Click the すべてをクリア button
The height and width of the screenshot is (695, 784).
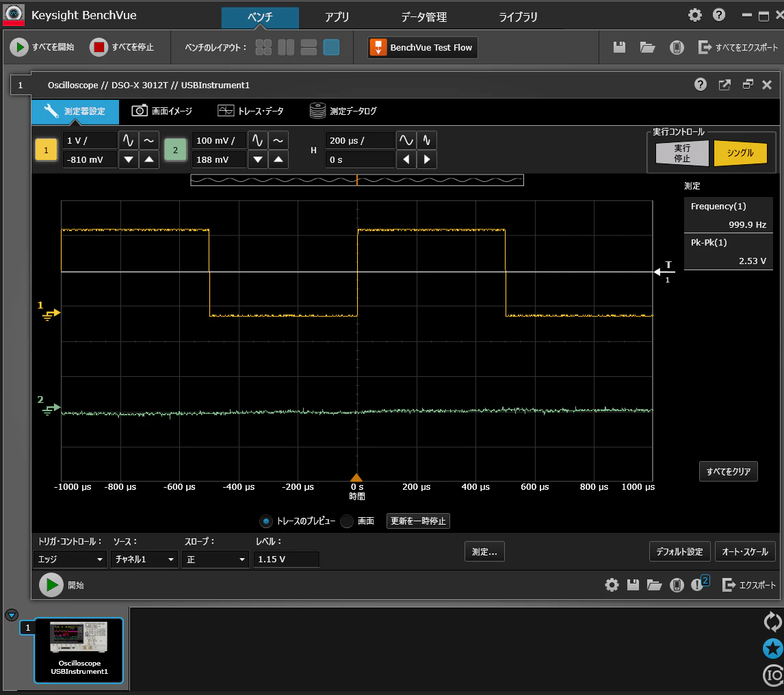pos(729,471)
